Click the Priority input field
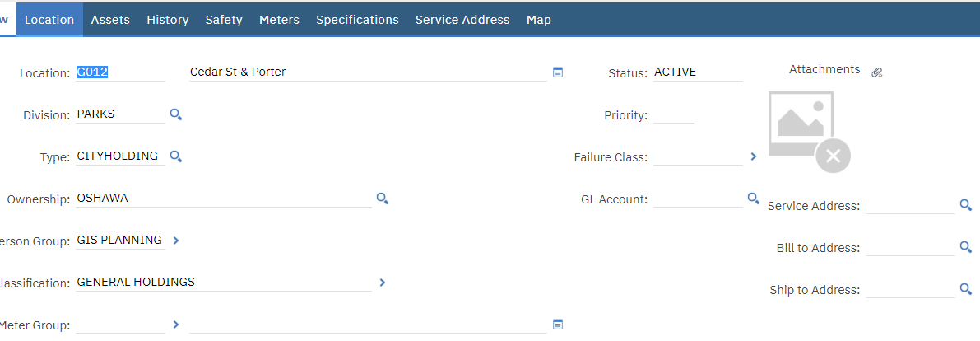The width and height of the screenshot is (980, 341). click(x=674, y=115)
